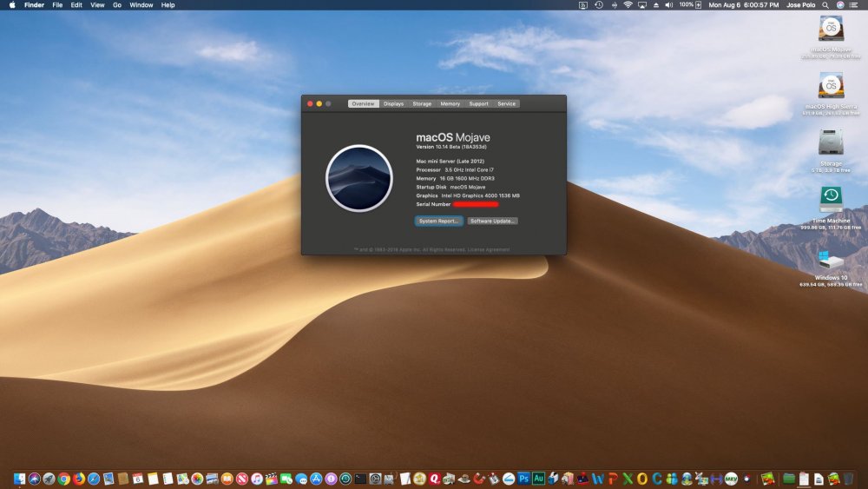Launch Adobe Audition from the Dock
This screenshot has width=868, height=489.
pos(539,478)
